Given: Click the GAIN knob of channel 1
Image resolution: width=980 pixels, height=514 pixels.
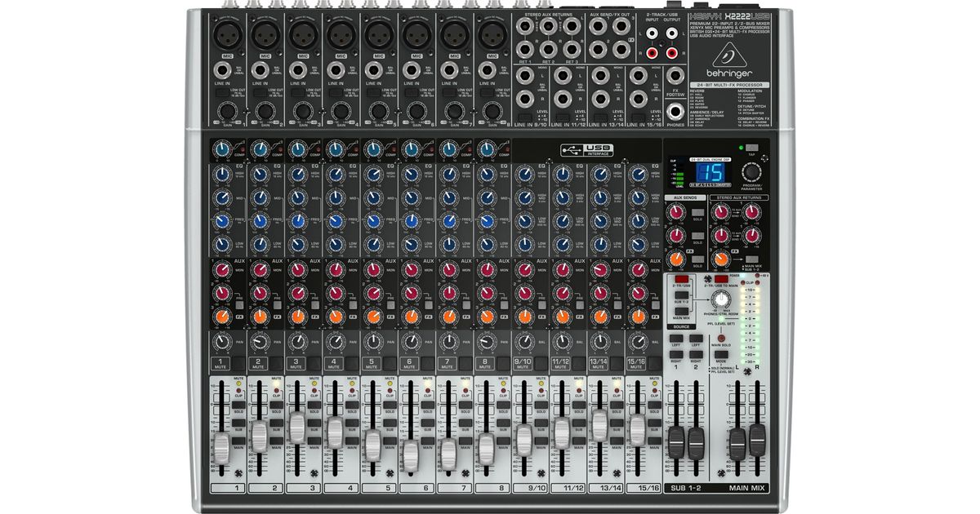Looking at the screenshot, I should tap(227, 110).
